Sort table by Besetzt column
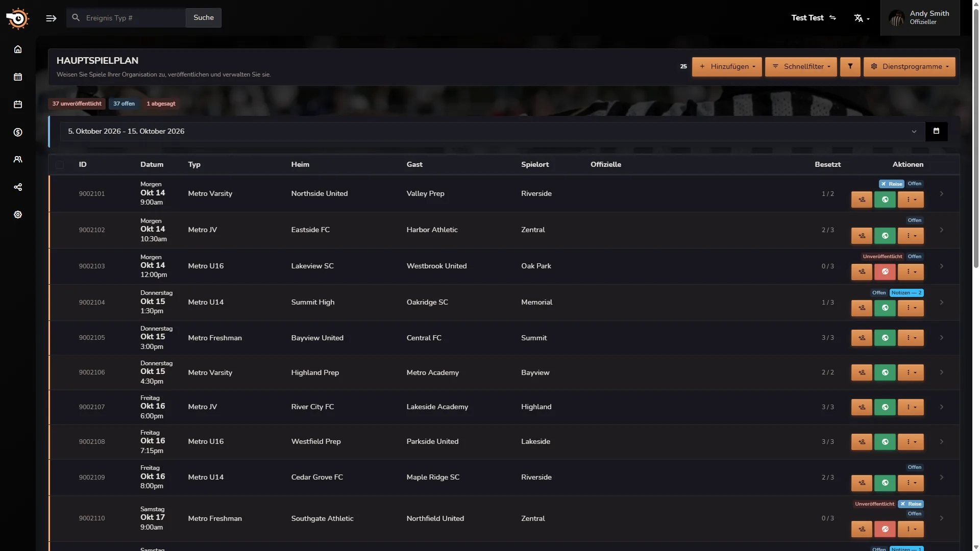This screenshot has width=980, height=551. [x=827, y=164]
